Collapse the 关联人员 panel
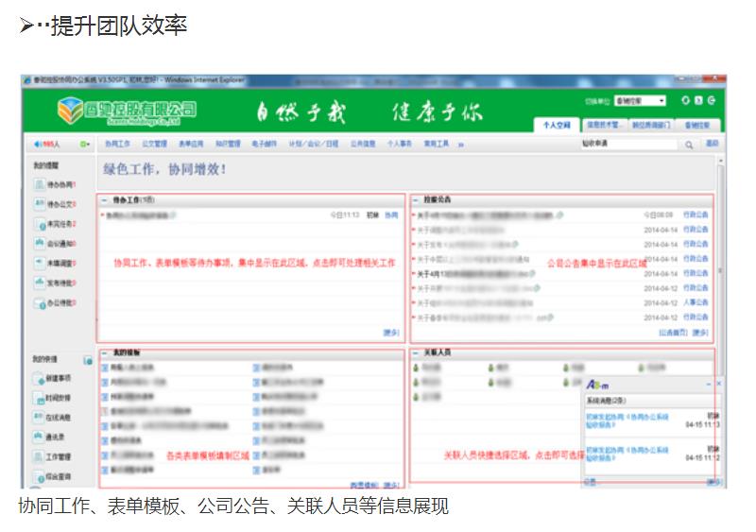Image resolution: width=756 pixels, height=532 pixels. 416,352
